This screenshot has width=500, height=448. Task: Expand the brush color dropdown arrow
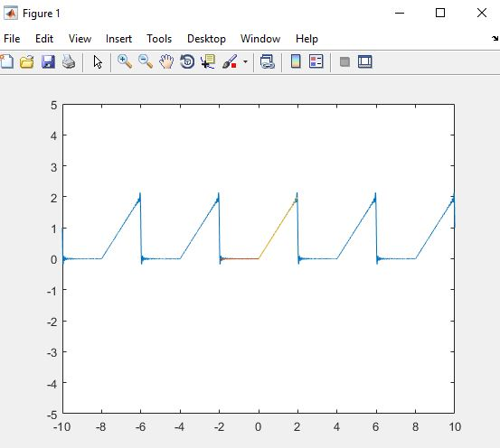245,61
